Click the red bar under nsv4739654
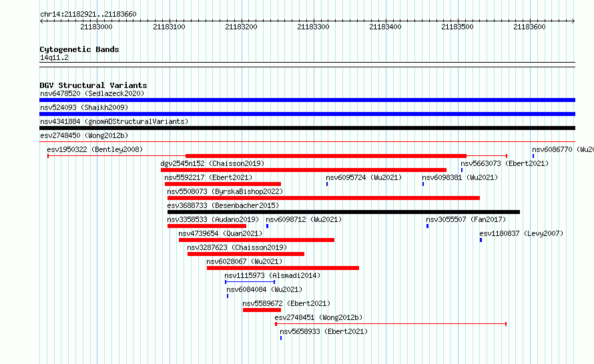Image resolution: width=594 pixels, height=364 pixels. 256,240
